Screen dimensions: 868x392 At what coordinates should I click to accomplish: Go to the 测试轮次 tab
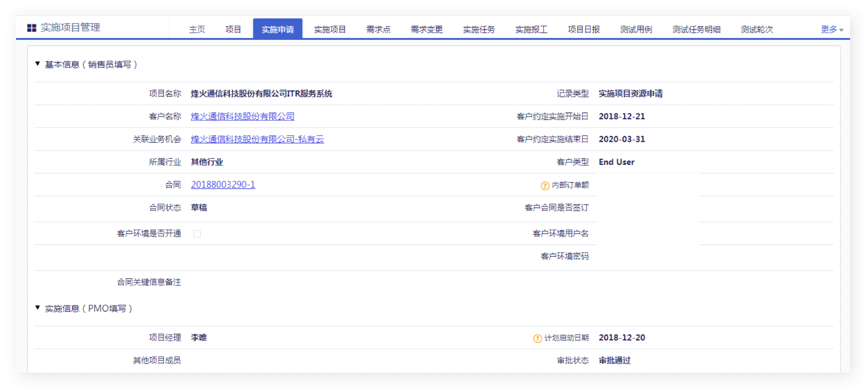(757, 29)
